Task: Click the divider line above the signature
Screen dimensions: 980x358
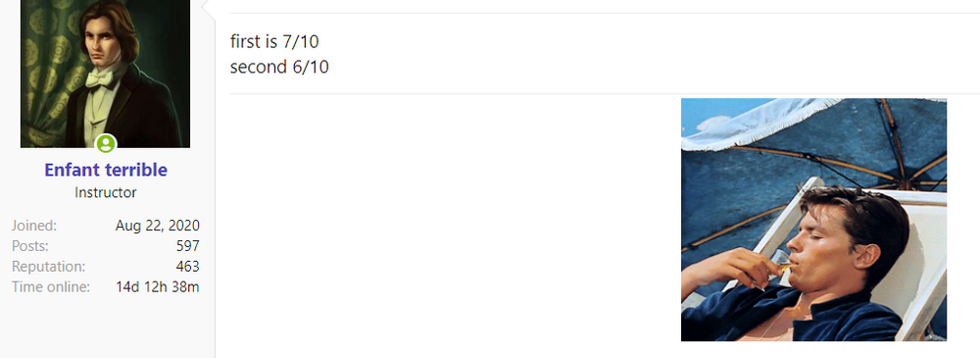Action: tap(605, 94)
